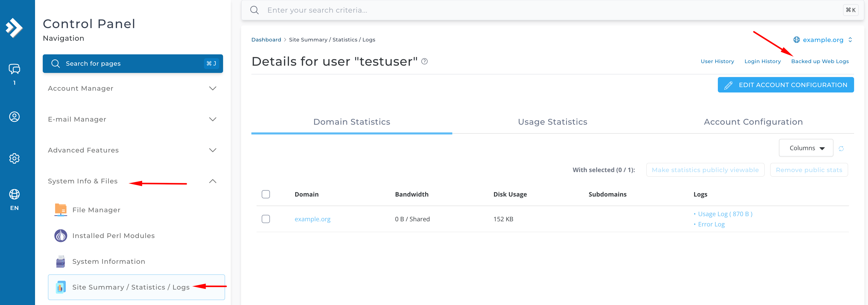Click the Edit Account Configuration button
This screenshot has height=305, width=868.
(785, 85)
